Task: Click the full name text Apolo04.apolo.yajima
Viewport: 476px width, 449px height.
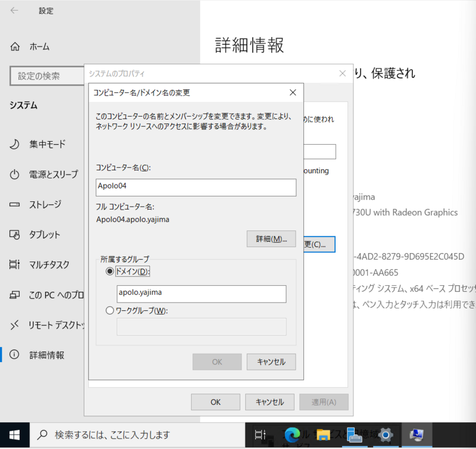Action: point(133,219)
